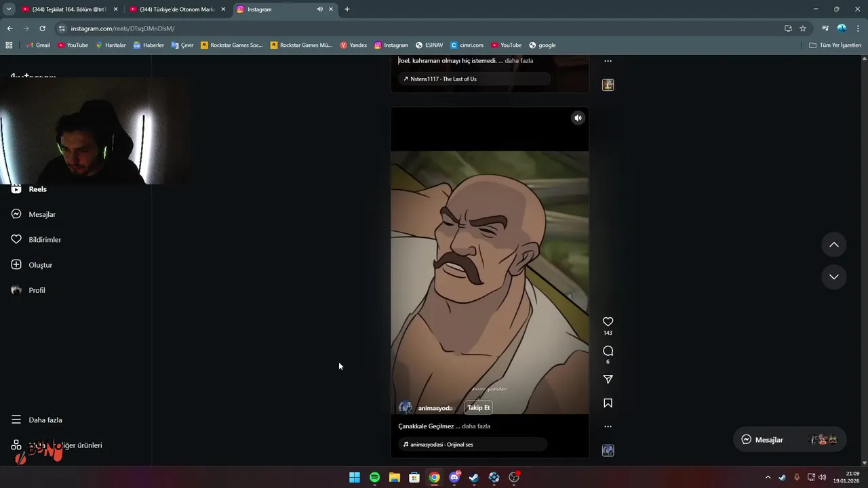Open the Windows Start menu
868x488 pixels.
(x=355, y=477)
